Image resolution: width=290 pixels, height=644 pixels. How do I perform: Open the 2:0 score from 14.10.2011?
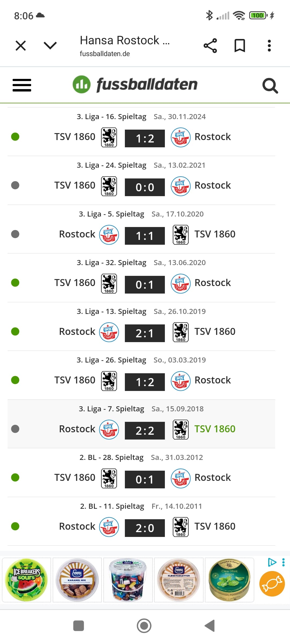pos(145,528)
